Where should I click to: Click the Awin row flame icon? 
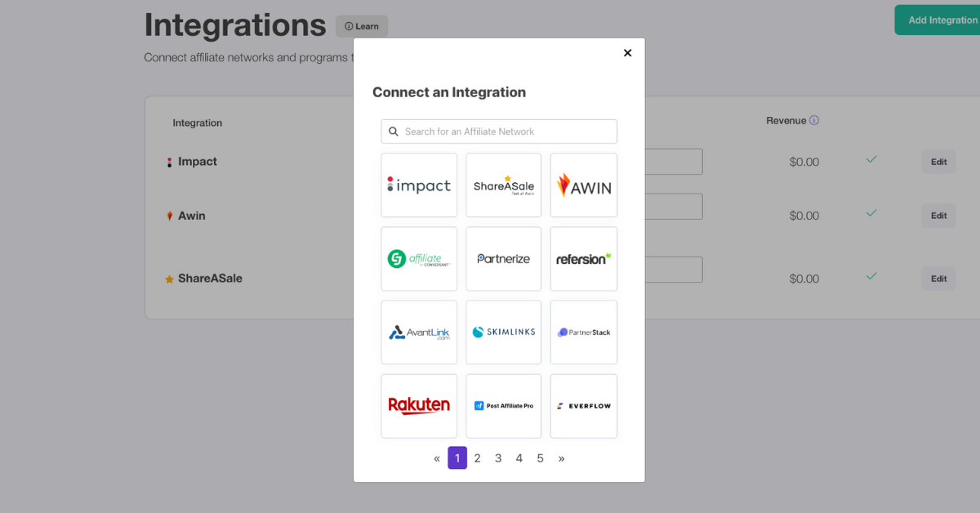coord(170,216)
